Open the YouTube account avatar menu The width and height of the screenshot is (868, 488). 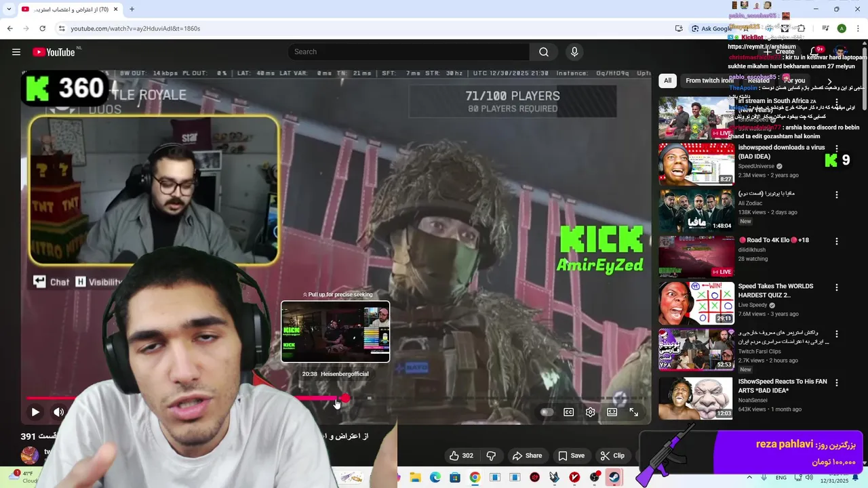coord(841,52)
